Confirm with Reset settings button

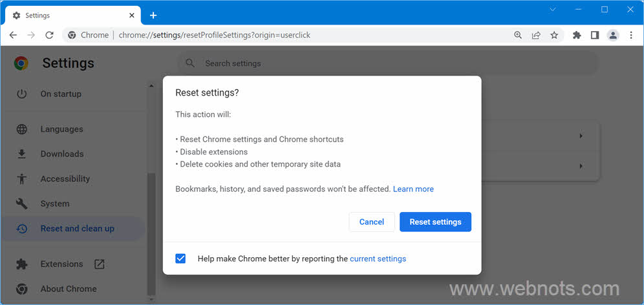[435, 222]
